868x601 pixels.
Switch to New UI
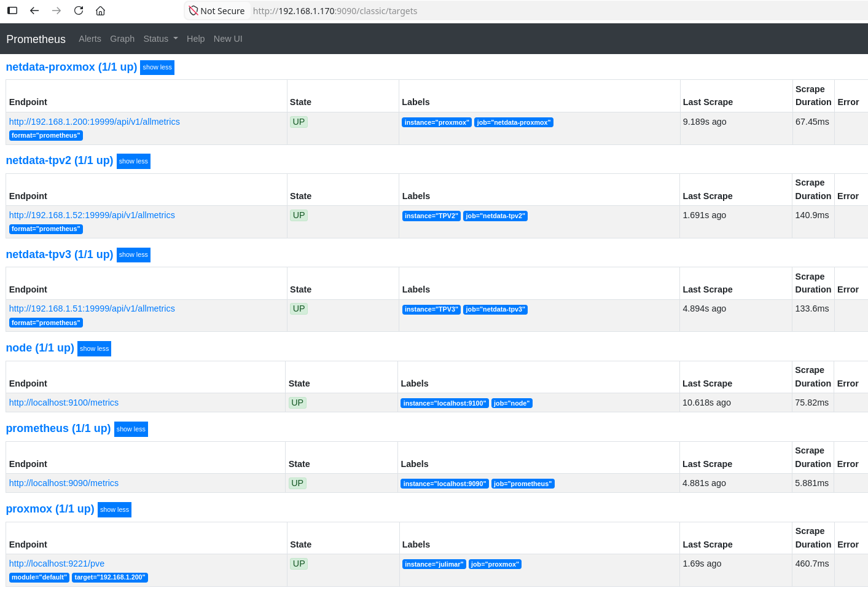(x=228, y=39)
